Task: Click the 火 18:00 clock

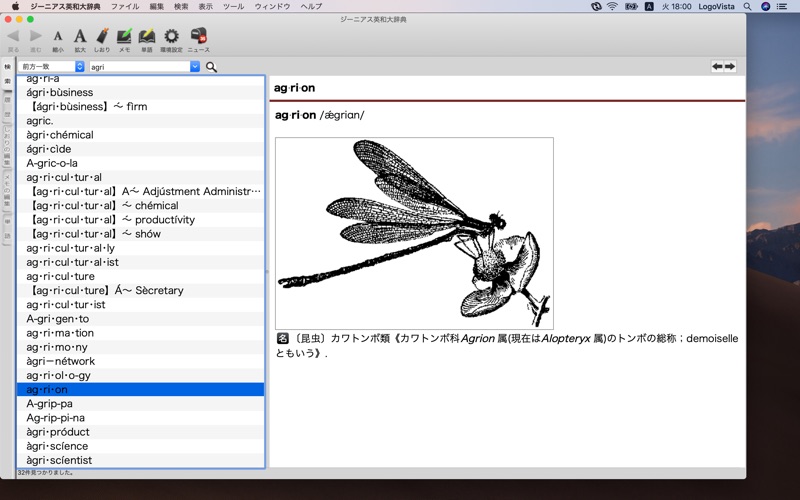Action: (x=676, y=6)
